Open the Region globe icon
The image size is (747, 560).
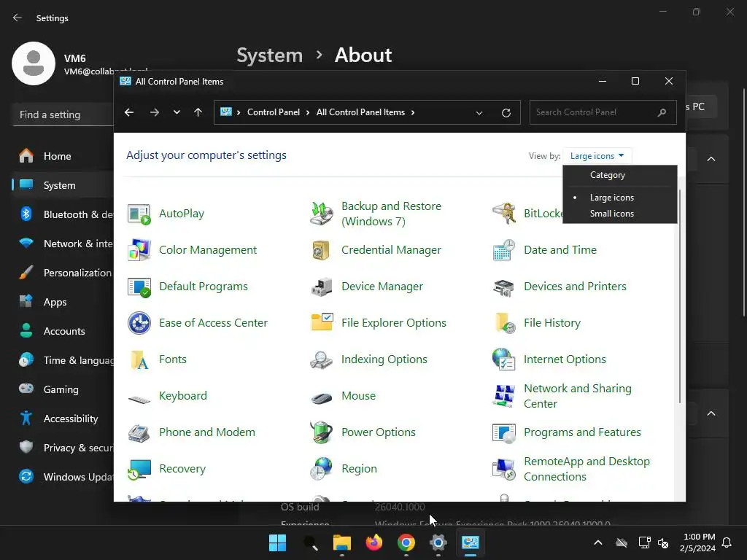pyautogui.click(x=322, y=469)
